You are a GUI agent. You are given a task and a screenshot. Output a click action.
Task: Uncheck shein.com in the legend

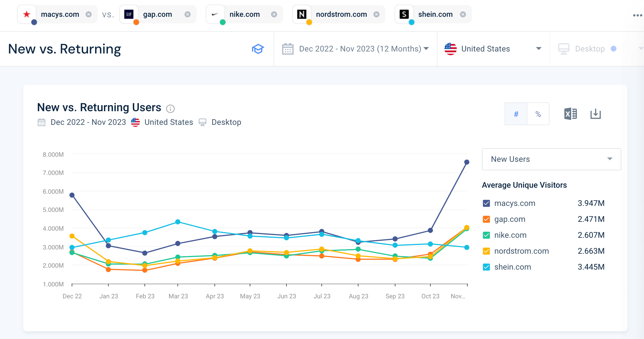click(486, 267)
